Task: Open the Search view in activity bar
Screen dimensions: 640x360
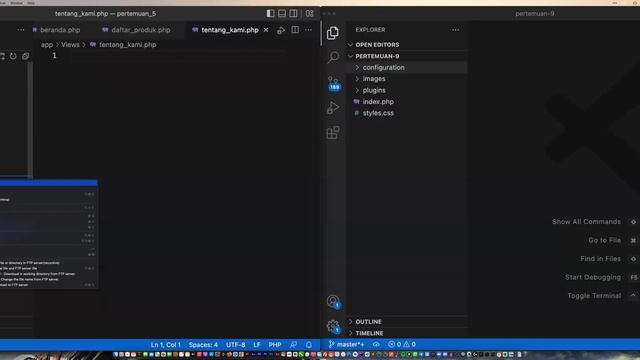Action: coord(333,57)
